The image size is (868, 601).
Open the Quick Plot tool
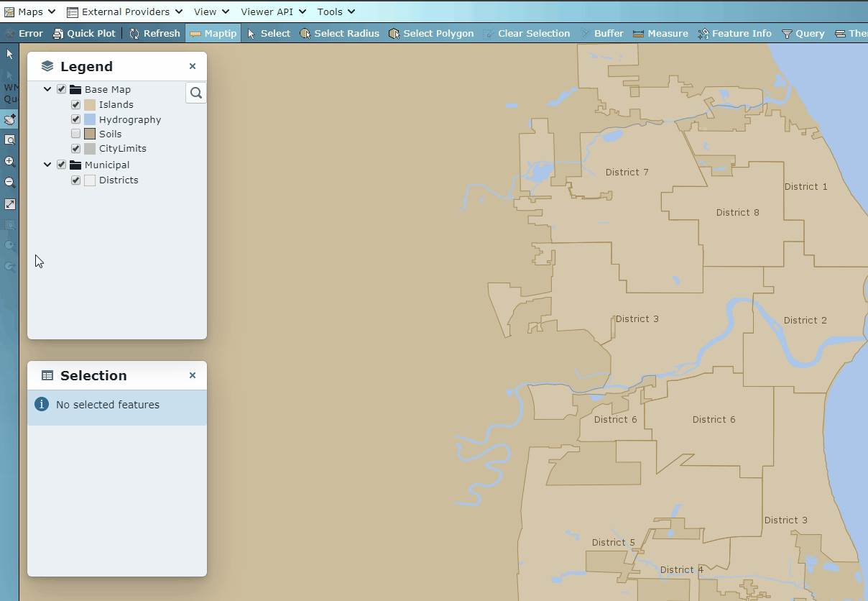(x=84, y=33)
